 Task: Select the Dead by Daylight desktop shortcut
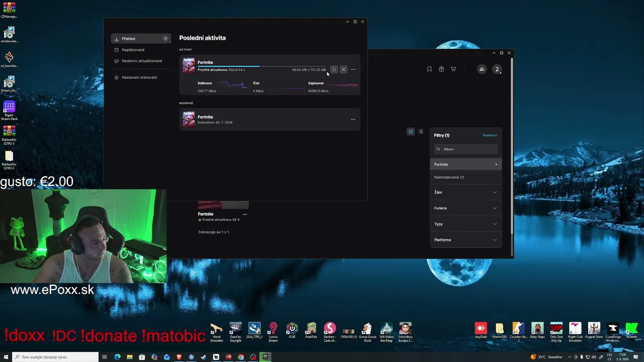point(235,332)
